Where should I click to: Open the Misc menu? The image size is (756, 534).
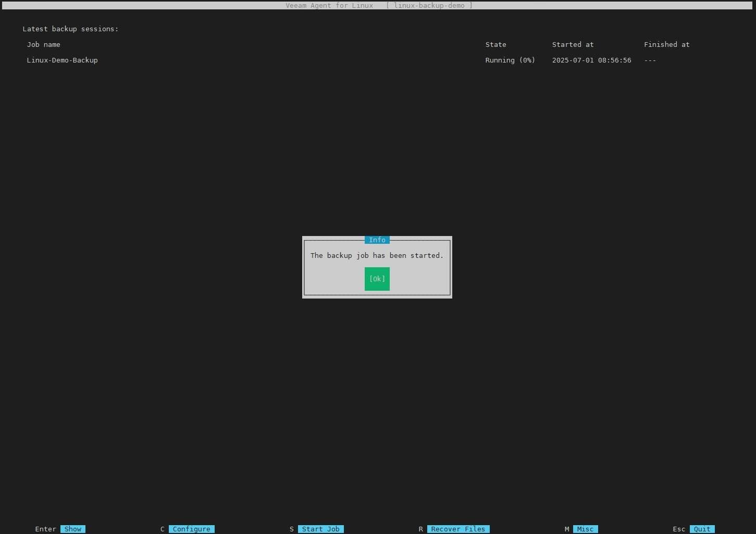[x=585, y=529]
